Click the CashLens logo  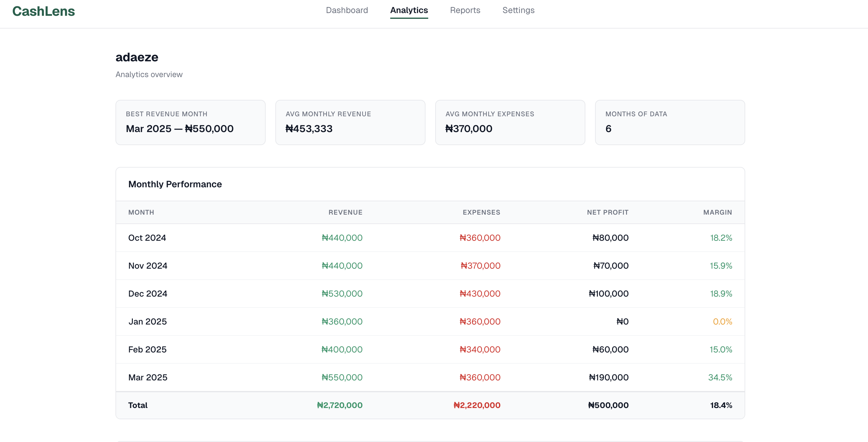pyautogui.click(x=43, y=11)
